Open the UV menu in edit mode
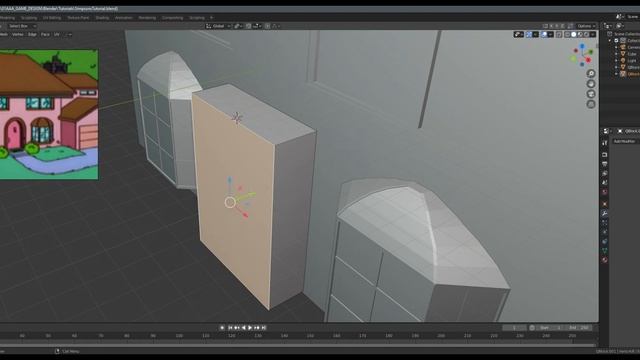Screen dimensions: 640x360 pos(57,35)
